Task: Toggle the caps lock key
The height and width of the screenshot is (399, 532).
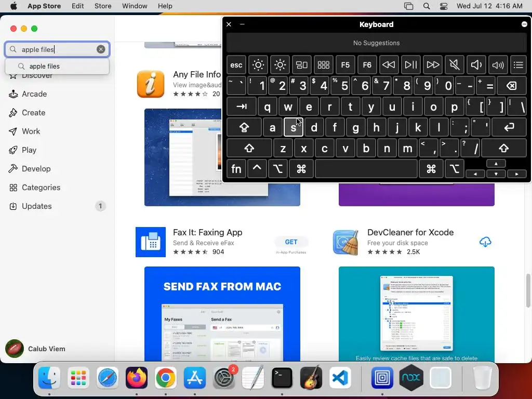Action: pyautogui.click(x=244, y=127)
